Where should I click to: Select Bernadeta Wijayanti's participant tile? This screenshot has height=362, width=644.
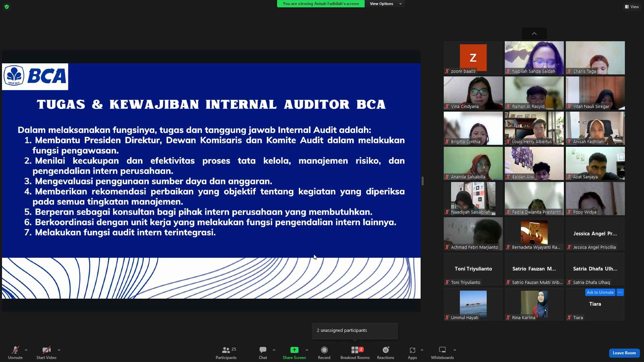pos(534,234)
